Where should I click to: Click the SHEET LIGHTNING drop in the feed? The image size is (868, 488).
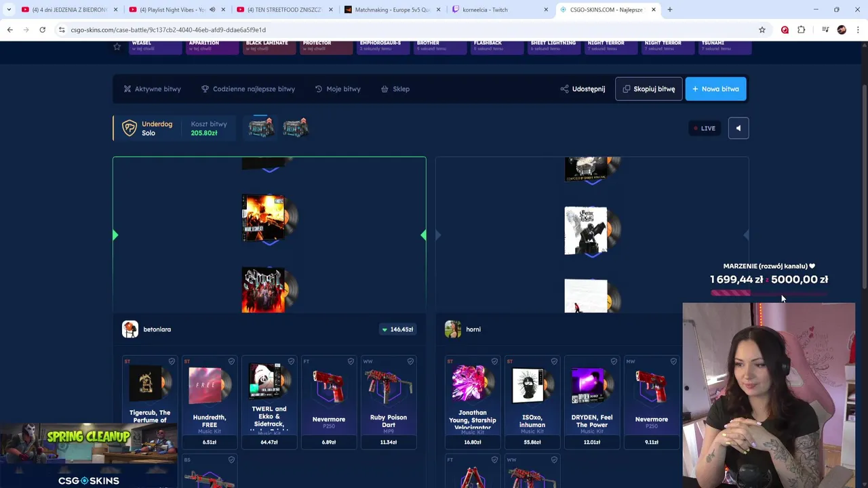click(553, 47)
